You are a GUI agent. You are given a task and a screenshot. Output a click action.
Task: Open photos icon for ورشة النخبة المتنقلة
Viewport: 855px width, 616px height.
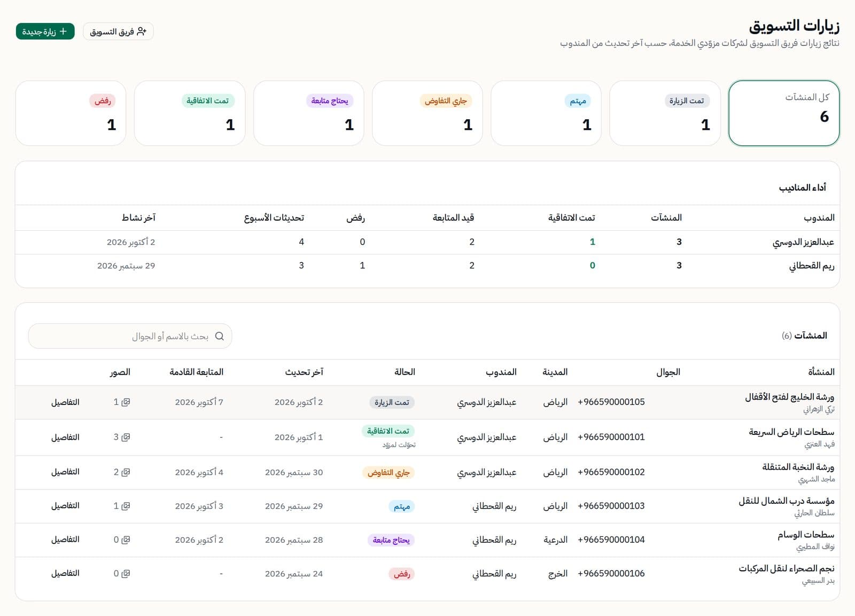pos(126,472)
